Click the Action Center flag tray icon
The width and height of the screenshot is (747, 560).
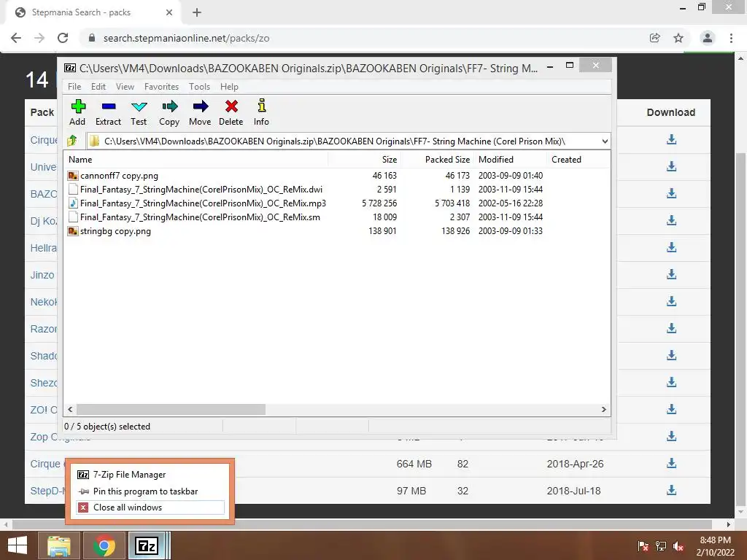(643, 546)
